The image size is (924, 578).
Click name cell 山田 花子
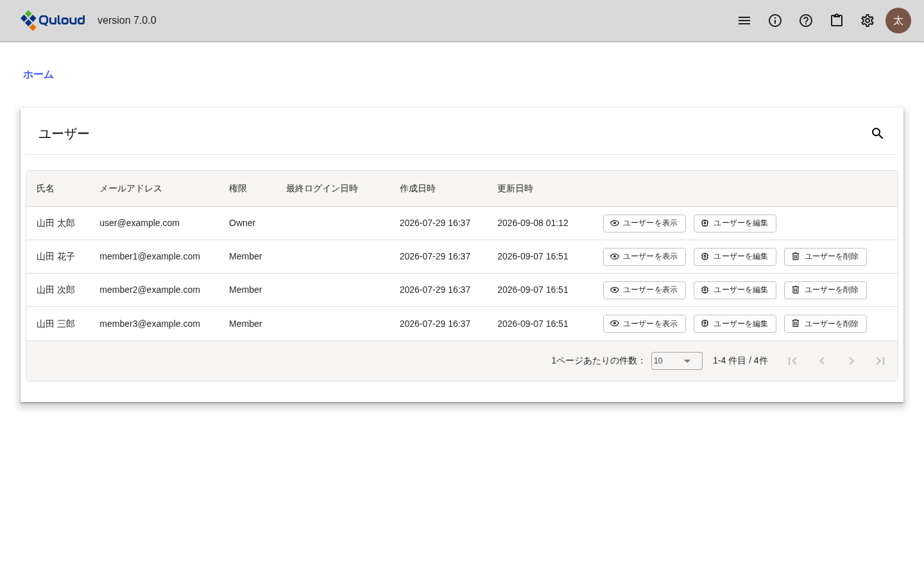coord(56,256)
